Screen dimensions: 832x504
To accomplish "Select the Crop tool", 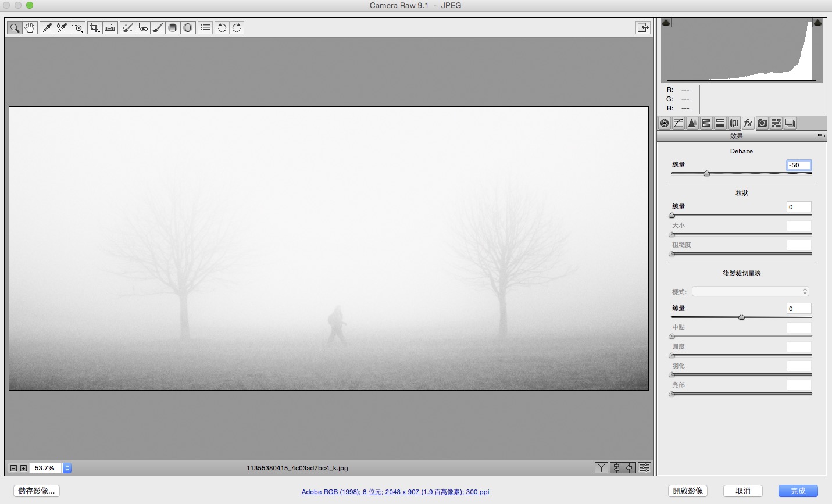I will (x=94, y=28).
